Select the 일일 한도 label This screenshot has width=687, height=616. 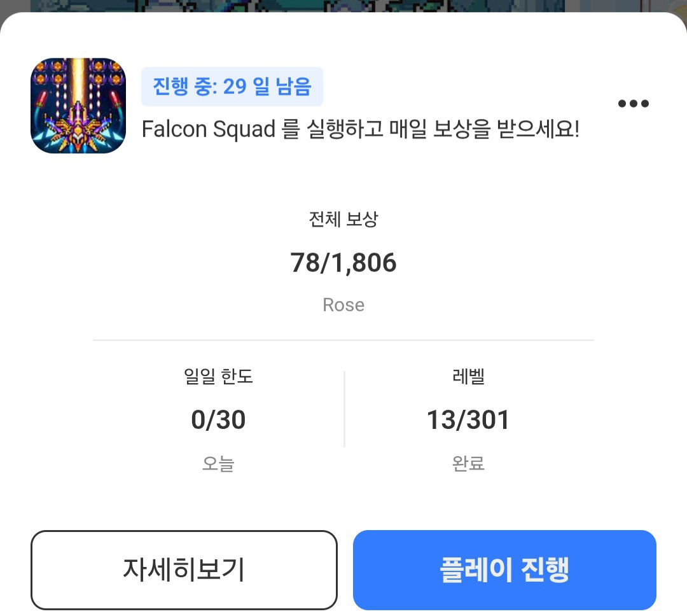(218, 376)
